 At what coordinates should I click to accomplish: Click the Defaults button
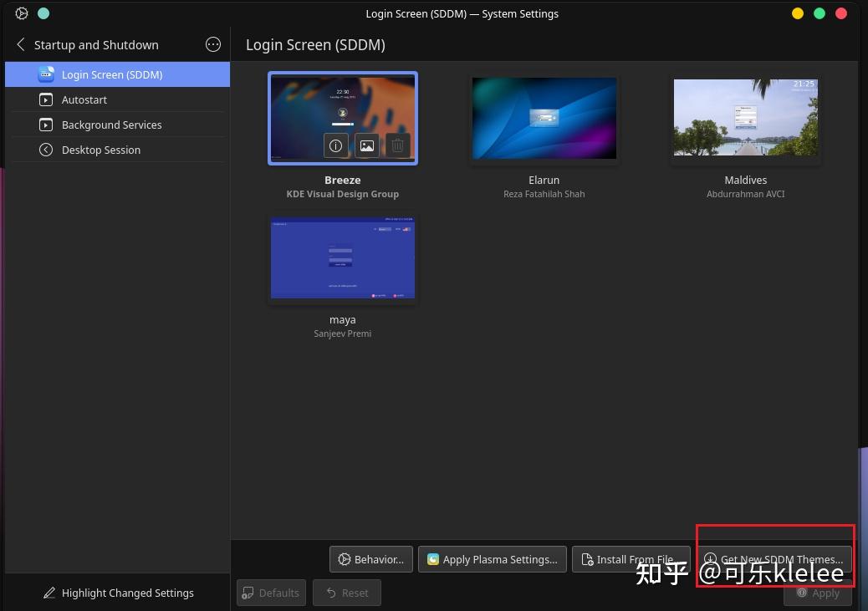[x=271, y=593]
